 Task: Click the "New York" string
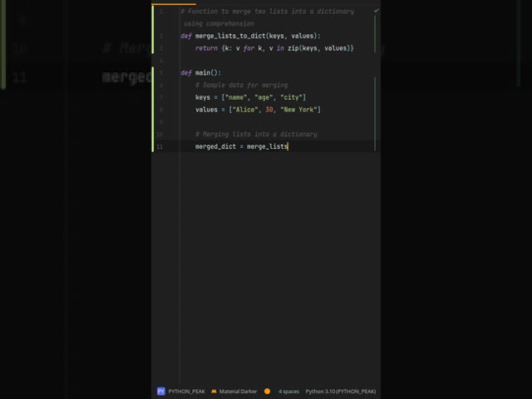(x=299, y=110)
